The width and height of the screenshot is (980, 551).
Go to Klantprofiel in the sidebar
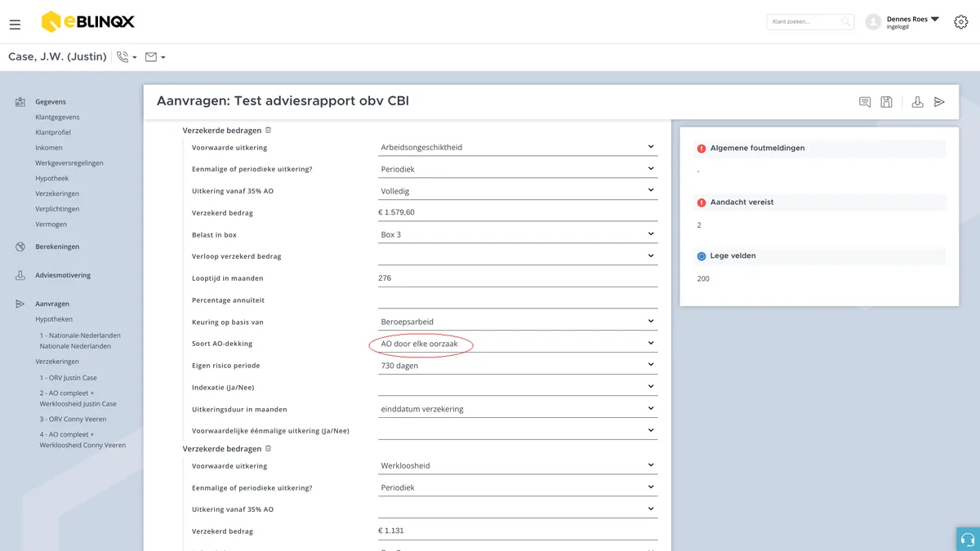53,132
